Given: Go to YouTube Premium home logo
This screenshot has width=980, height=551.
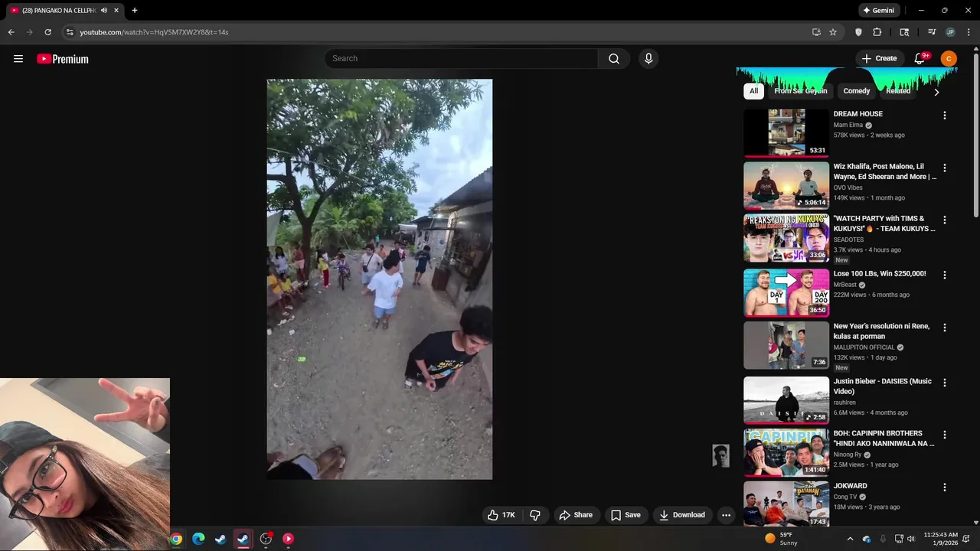Looking at the screenshot, I should tap(63, 59).
